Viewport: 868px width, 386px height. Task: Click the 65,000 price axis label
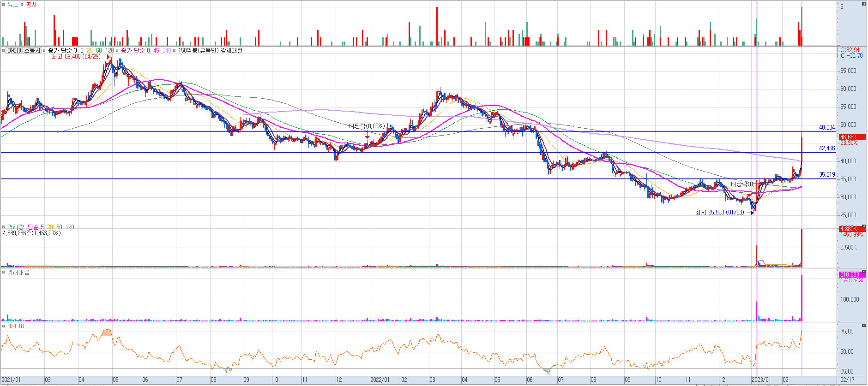848,71
